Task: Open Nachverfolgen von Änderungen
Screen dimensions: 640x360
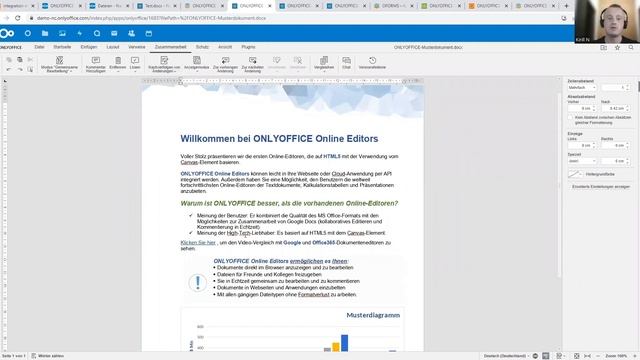Action: coord(164,64)
